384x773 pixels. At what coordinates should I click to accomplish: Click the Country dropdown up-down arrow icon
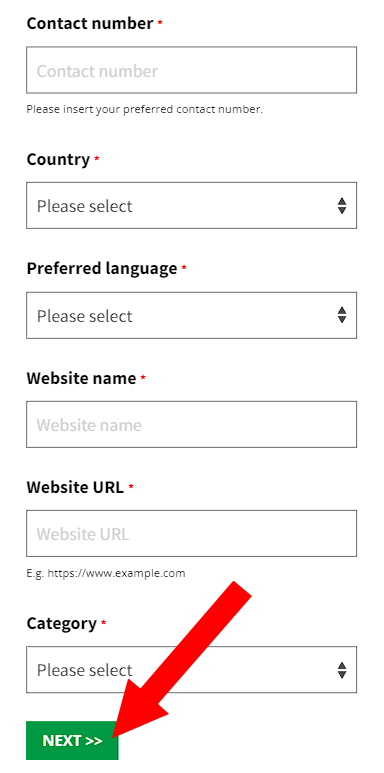point(342,206)
